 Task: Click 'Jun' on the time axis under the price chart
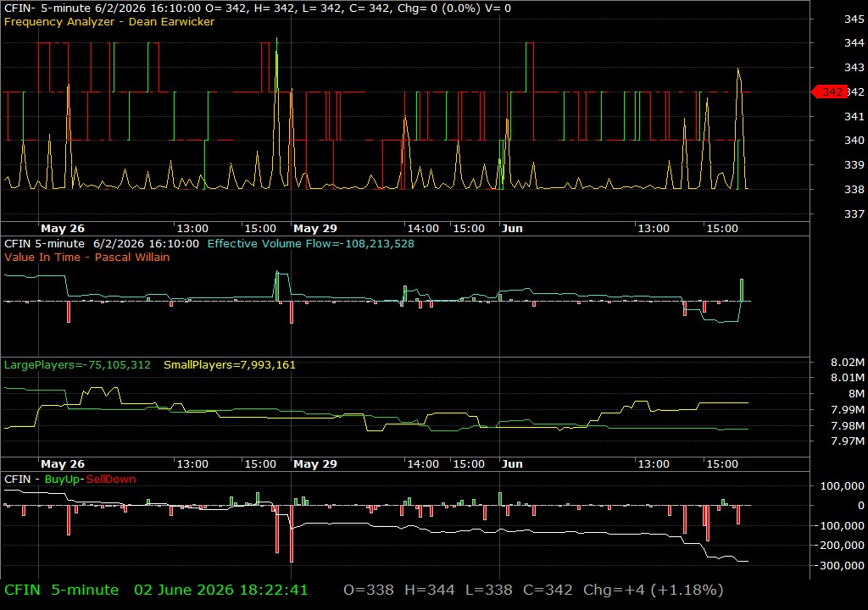click(512, 229)
